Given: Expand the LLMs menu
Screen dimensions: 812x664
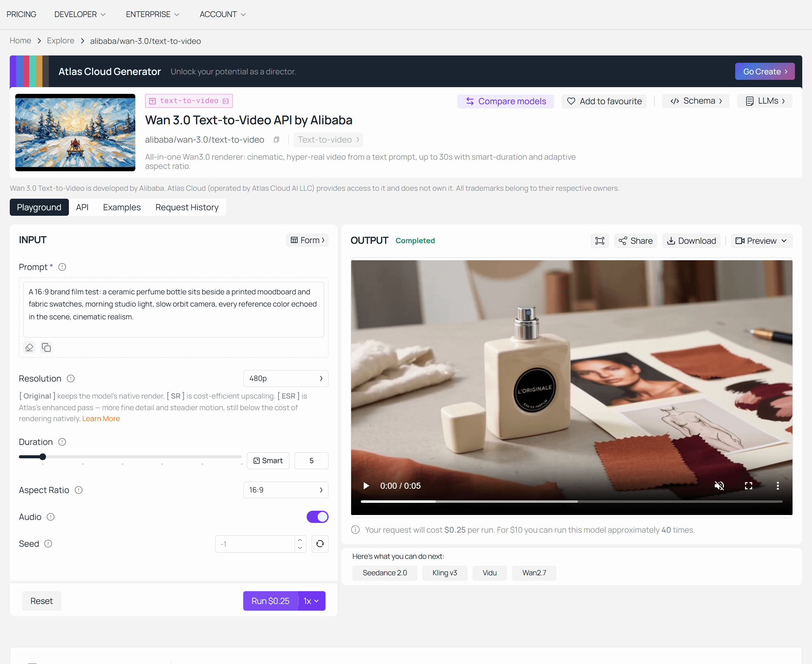Looking at the screenshot, I should [764, 101].
